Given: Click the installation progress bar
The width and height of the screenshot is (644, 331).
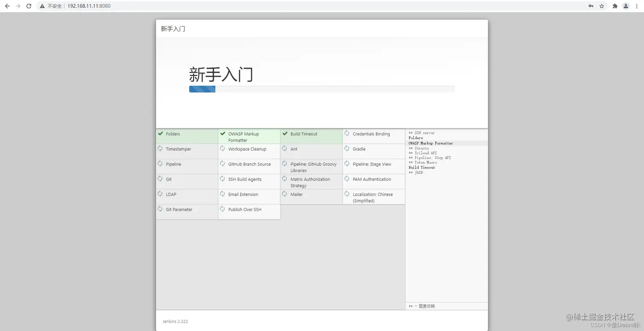Looking at the screenshot, I should coord(322,89).
